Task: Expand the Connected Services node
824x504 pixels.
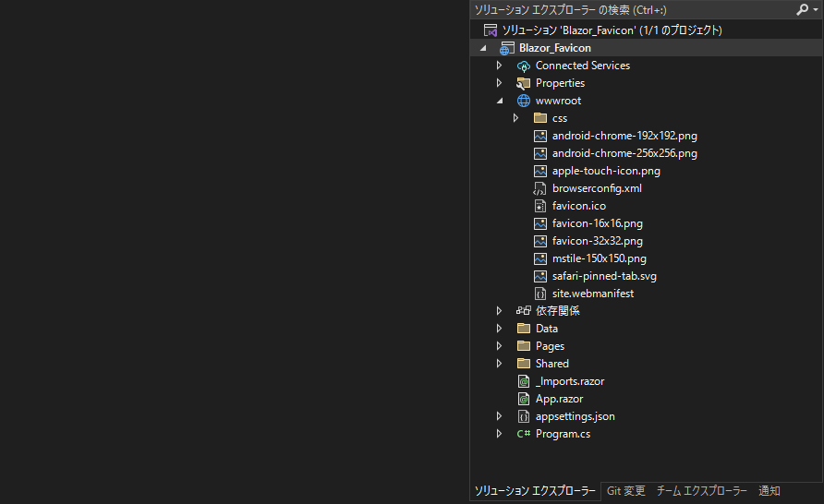Action: pyautogui.click(x=499, y=66)
